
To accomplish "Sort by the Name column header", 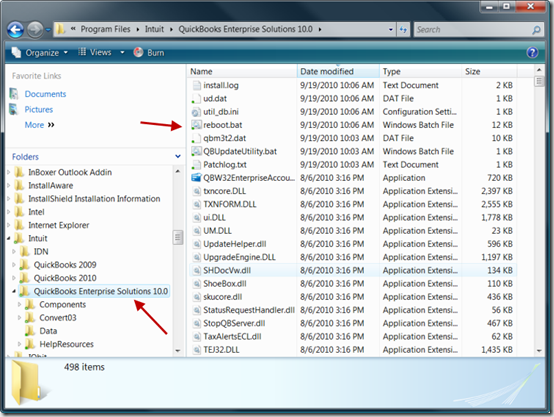I will click(x=242, y=71).
